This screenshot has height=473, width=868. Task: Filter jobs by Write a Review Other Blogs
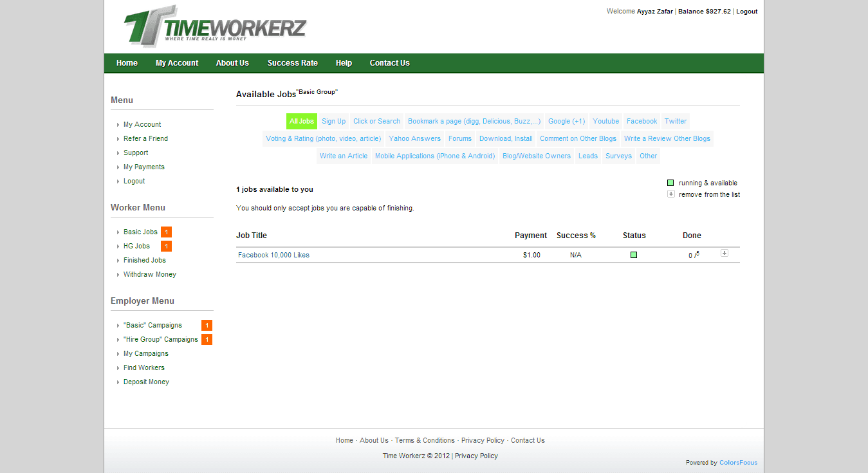tap(667, 138)
